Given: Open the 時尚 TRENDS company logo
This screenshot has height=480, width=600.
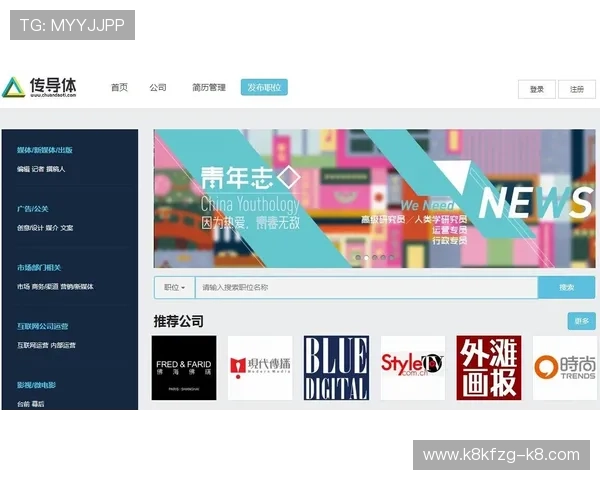Looking at the screenshot, I should (x=565, y=368).
